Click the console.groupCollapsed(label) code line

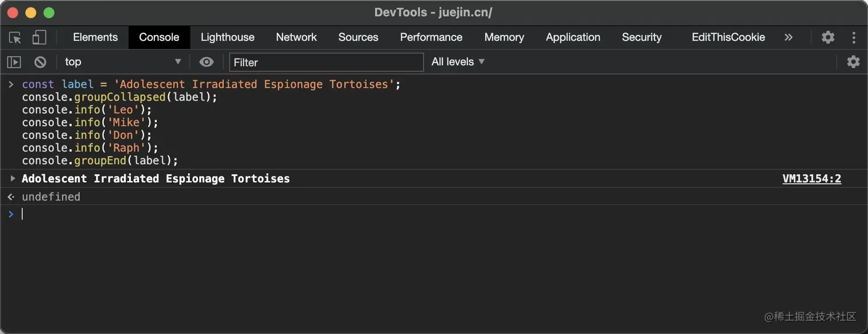120,97
